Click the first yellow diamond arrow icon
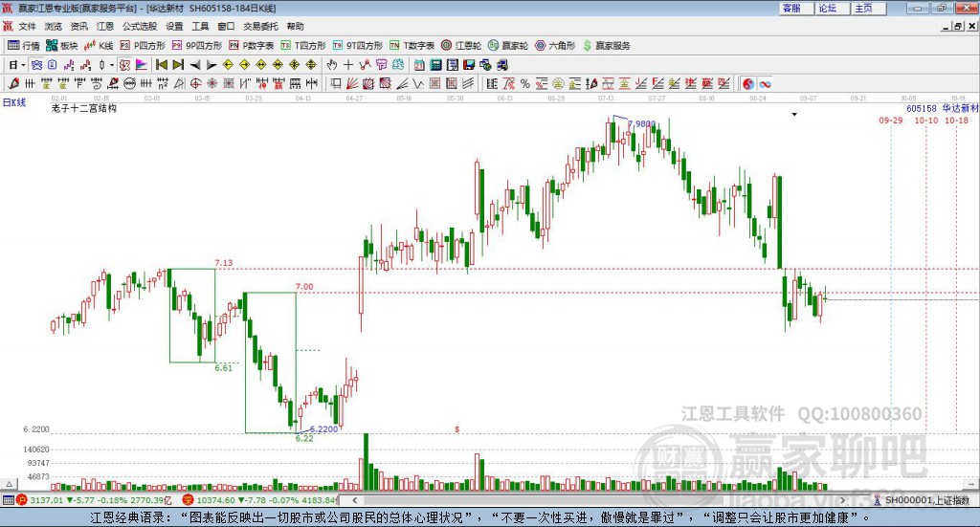980x527 pixels. 228,65
